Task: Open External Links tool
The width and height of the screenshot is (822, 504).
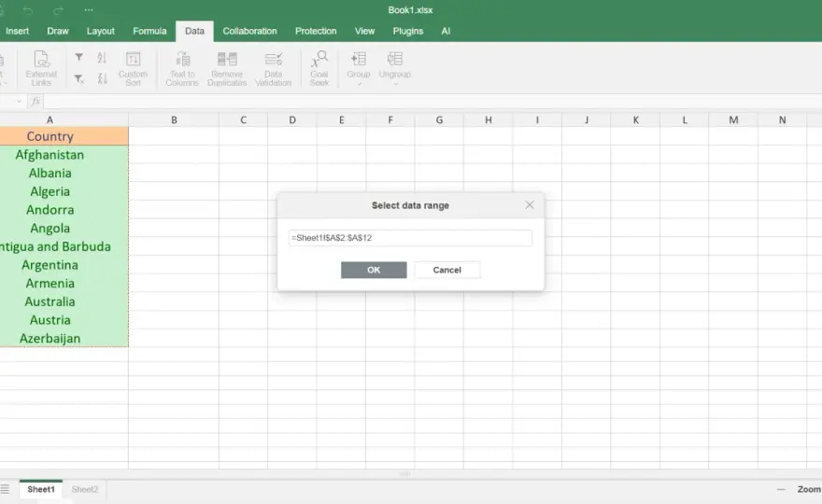Action: pos(41,68)
